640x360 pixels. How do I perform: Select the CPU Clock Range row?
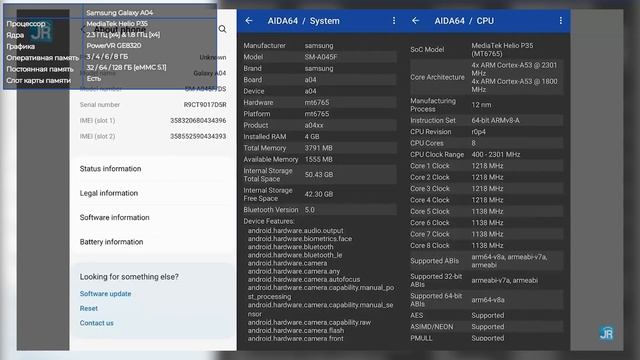pos(487,155)
